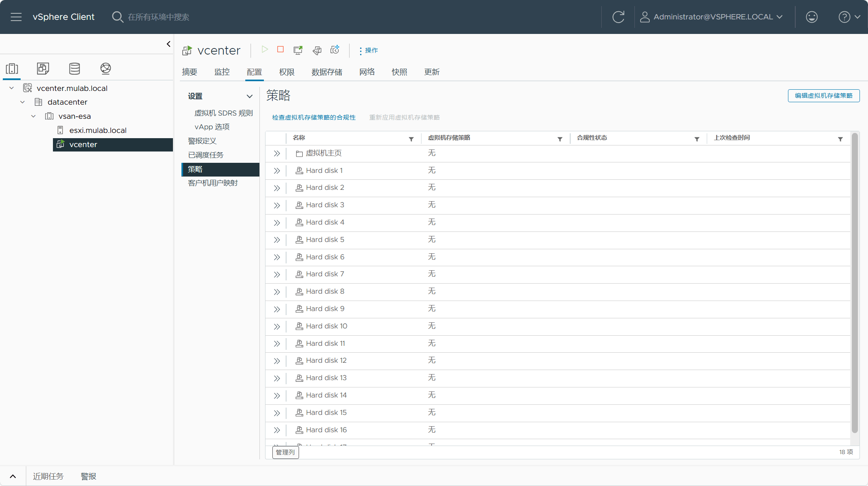Screen dimensions: 868x486
Task: Open the hamburger main menu
Action: pyautogui.click(x=16, y=17)
